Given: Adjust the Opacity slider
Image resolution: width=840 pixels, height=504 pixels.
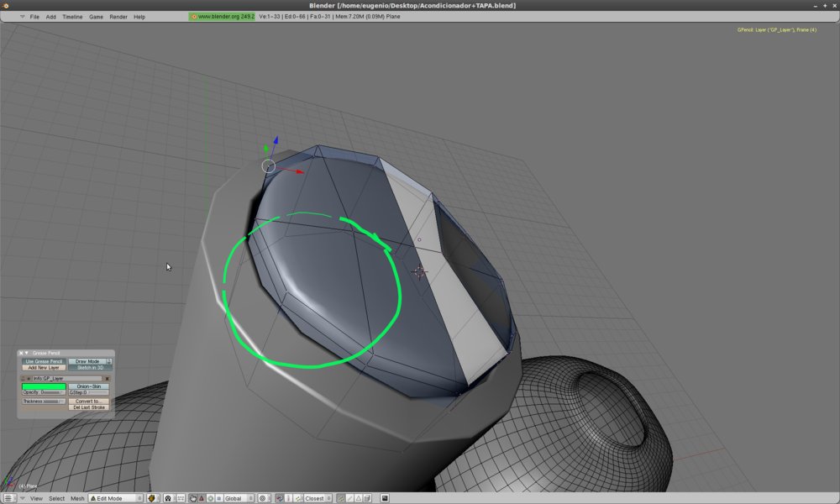Looking at the screenshot, I should click(x=44, y=392).
